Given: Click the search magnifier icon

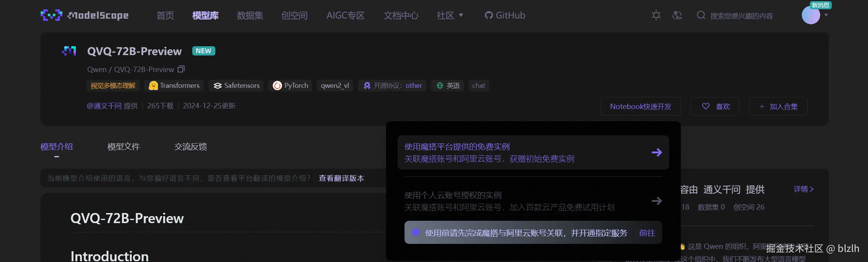Looking at the screenshot, I should coord(701,15).
